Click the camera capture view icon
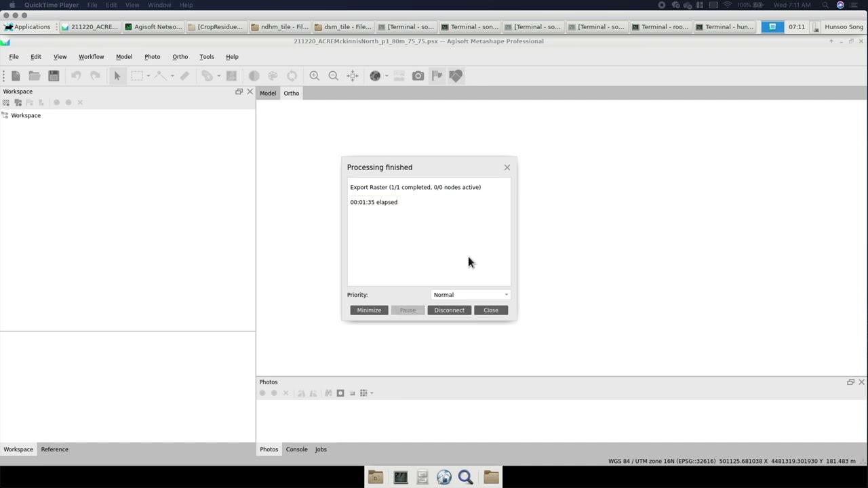The height and width of the screenshot is (488, 868). tap(418, 76)
